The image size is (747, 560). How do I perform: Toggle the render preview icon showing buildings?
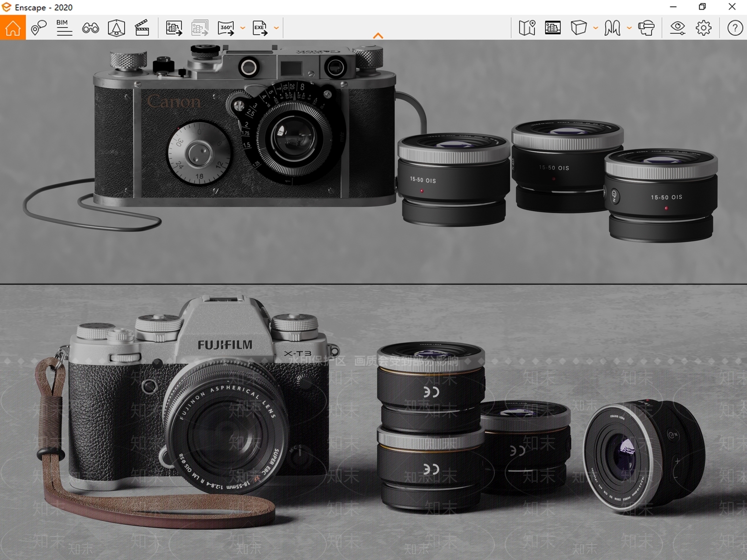pyautogui.click(x=553, y=28)
